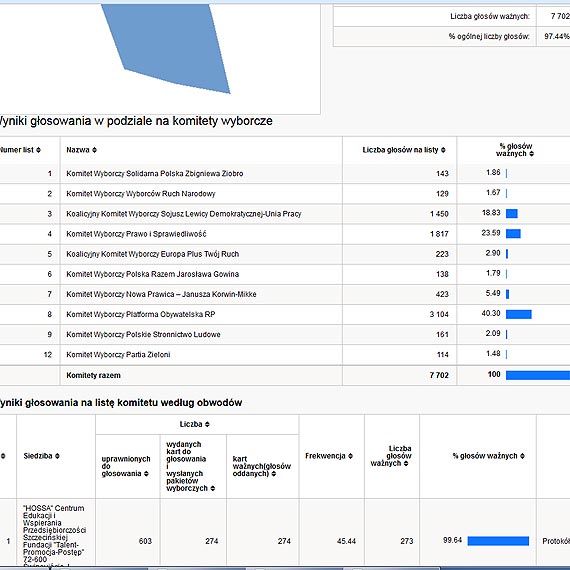This screenshot has height=570, width=570.
Task: Click eligible voters value 603
Action: coord(145,541)
